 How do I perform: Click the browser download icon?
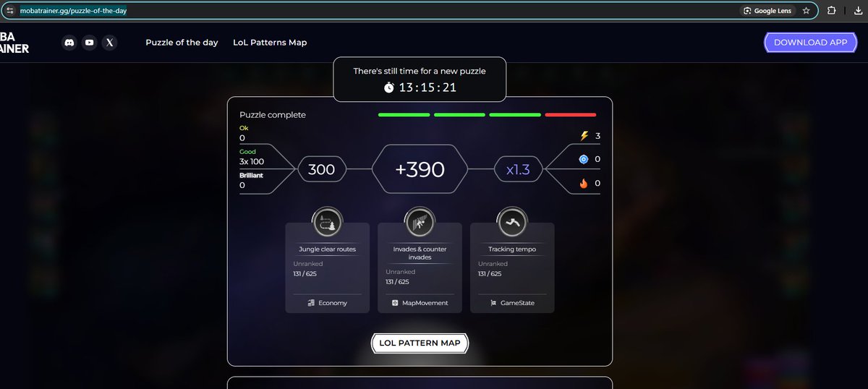[x=860, y=11]
